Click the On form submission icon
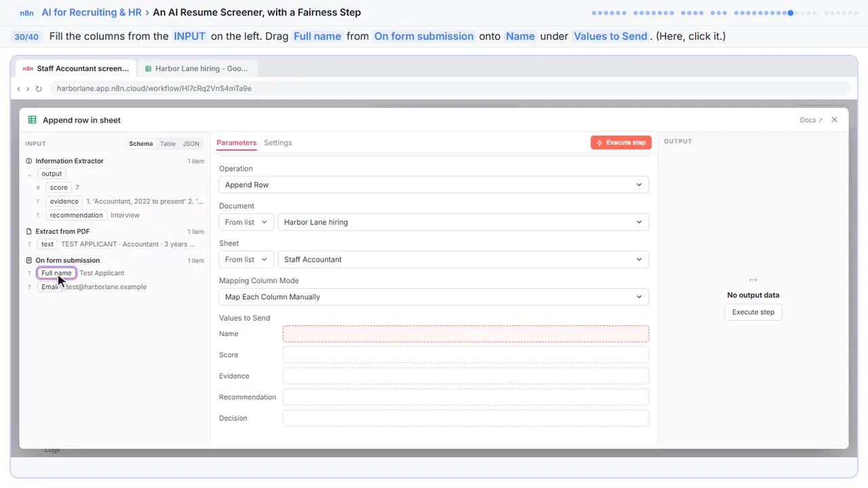Viewport: 868px width, 488px height. tap(29, 260)
